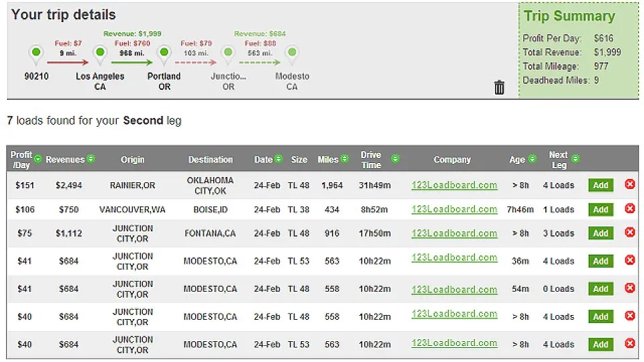Click the Total Mileage 977 value
This screenshot has height=362, width=644.
[x=601, y=66]
